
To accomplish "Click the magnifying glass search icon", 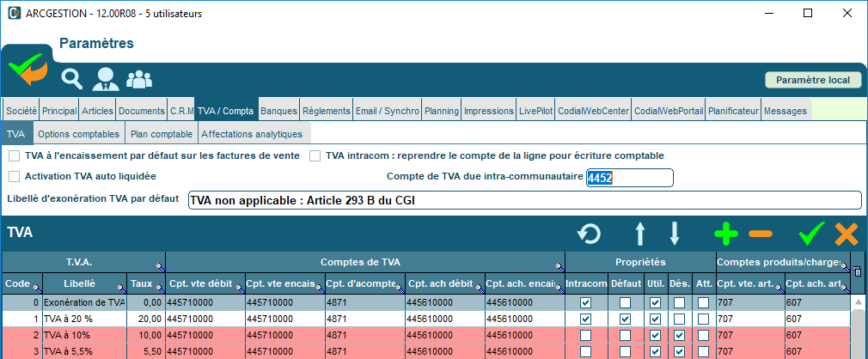I will coord(72,79).
